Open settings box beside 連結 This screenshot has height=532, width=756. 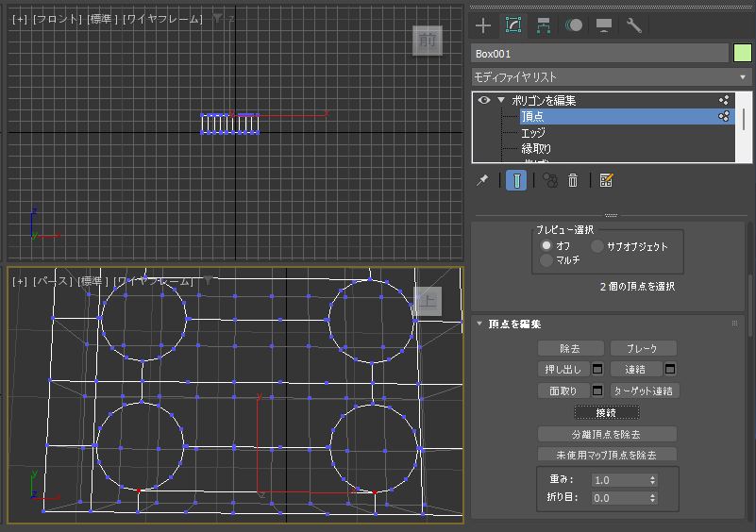[x=670, y=369]
